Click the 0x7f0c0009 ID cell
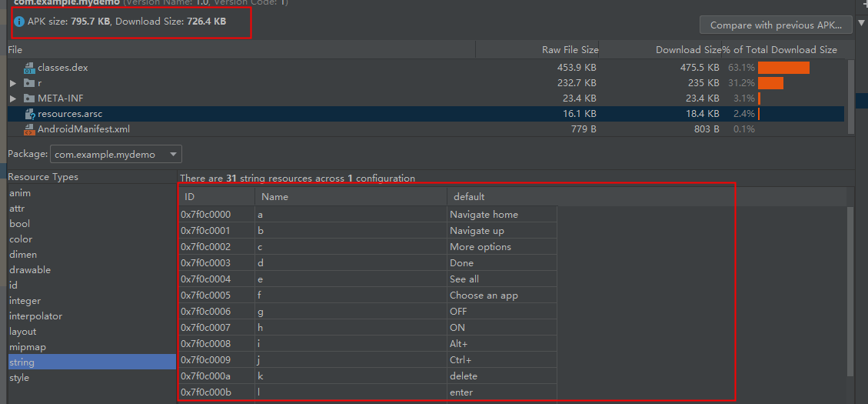The height and width of the screenshot is (404, 868). click(217, 359)
